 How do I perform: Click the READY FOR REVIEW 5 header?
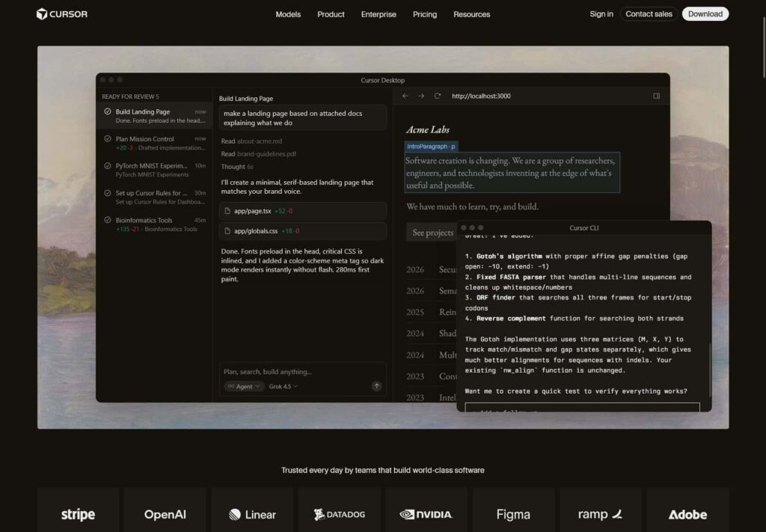(130, 97)
